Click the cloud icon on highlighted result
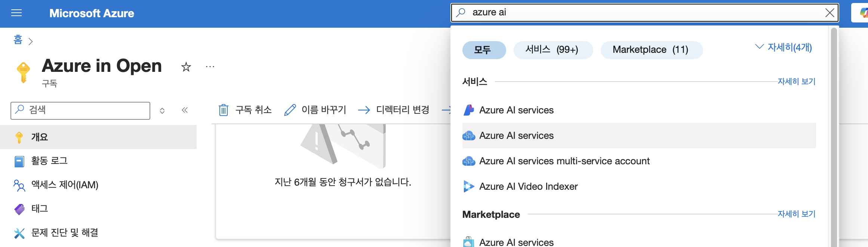868x247 pixels. pos(469,136)
